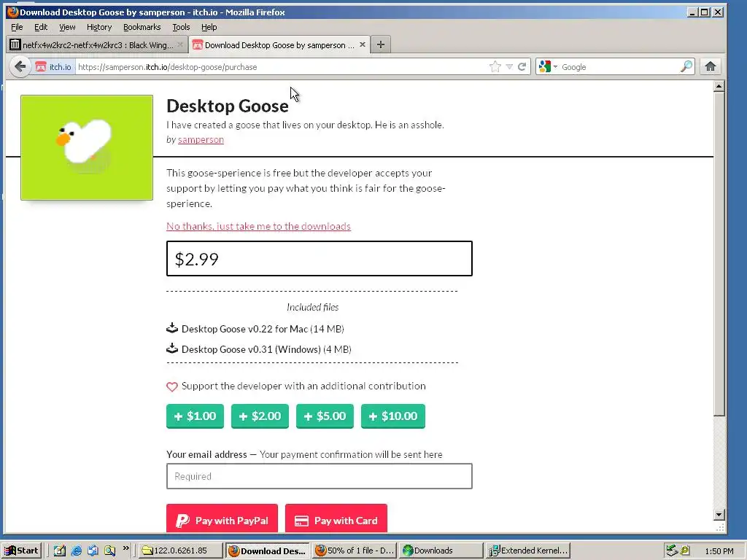Open the samperson author link
This screenshot has width=747, height=560.
[201, 139]
